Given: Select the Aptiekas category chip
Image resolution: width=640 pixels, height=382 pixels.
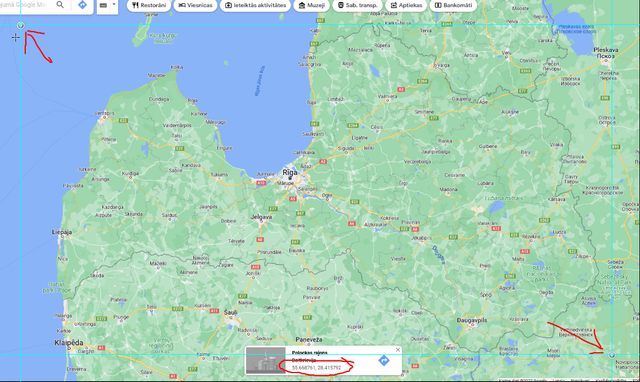Looking at the screenshot, I should coord(406,5).
